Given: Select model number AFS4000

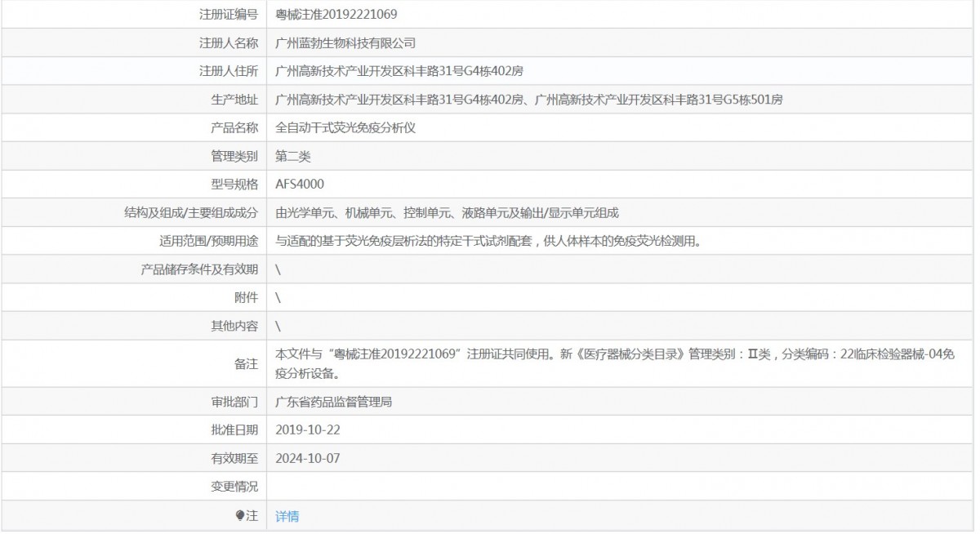Looking at the screenshot, I should click(x=300, y=185).
